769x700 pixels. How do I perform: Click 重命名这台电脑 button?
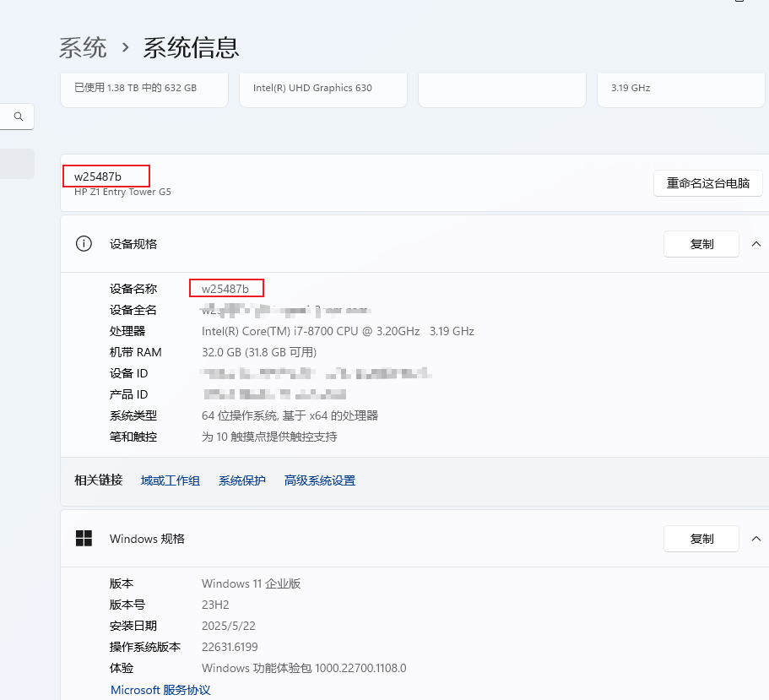click(x=707, y=183)
